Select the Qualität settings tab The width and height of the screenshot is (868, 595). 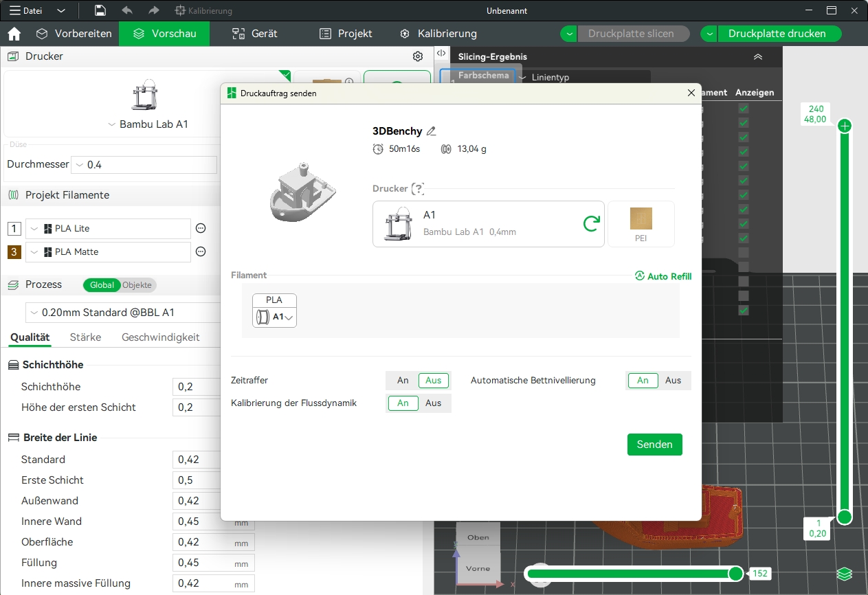(x=30, y=337)
